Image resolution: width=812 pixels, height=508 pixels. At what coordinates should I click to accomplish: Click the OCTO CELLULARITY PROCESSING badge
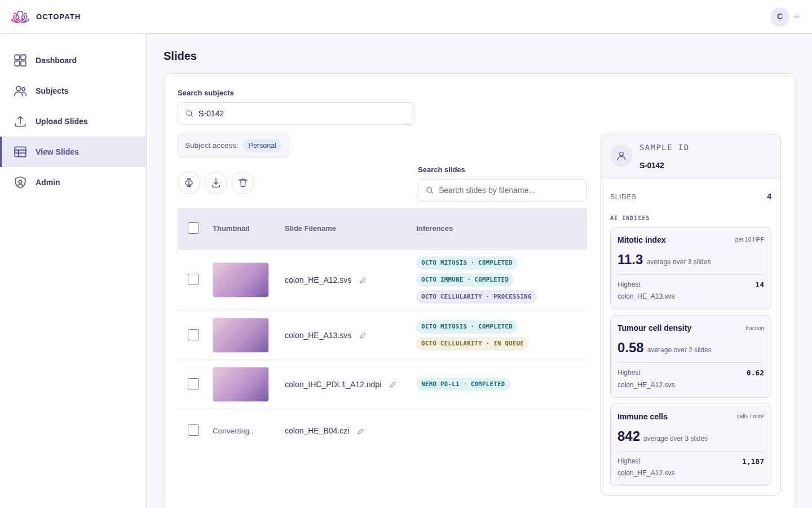tap(476, 296)
